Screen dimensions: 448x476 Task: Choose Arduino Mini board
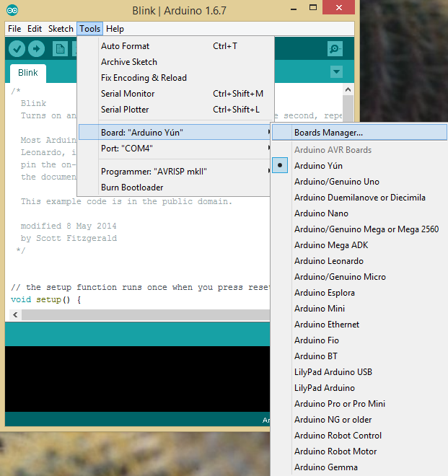pyautogui.click(x=359, y=309)
